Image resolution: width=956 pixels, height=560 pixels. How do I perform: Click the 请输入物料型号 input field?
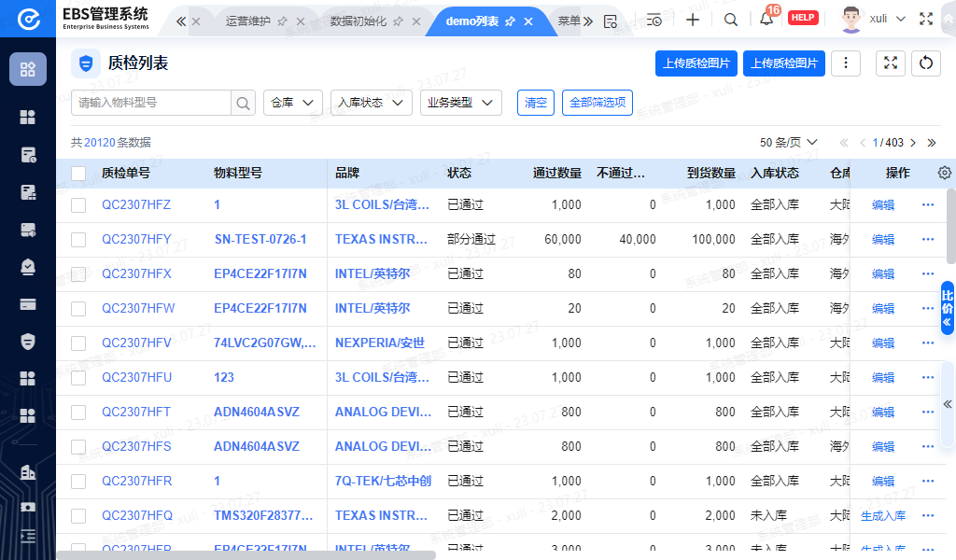click(x=149, y=103)
